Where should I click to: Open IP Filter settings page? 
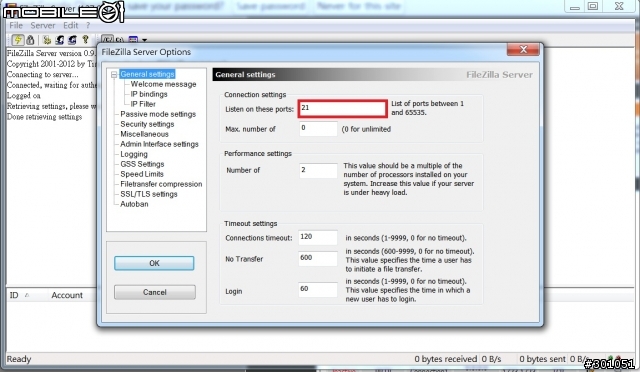pos(143,104)
